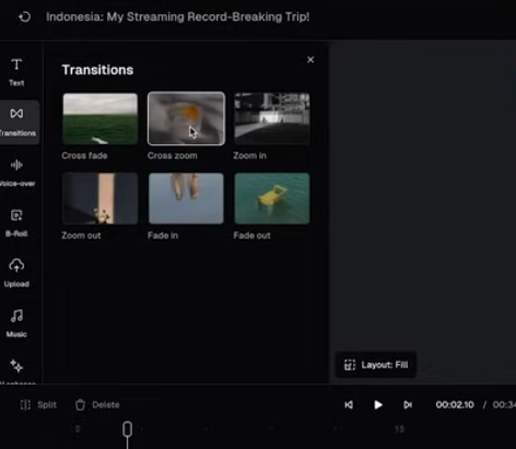Click the timeline playhead handle
The width and height of the screenshot is (516, 449).
click(x=127, y=429)
